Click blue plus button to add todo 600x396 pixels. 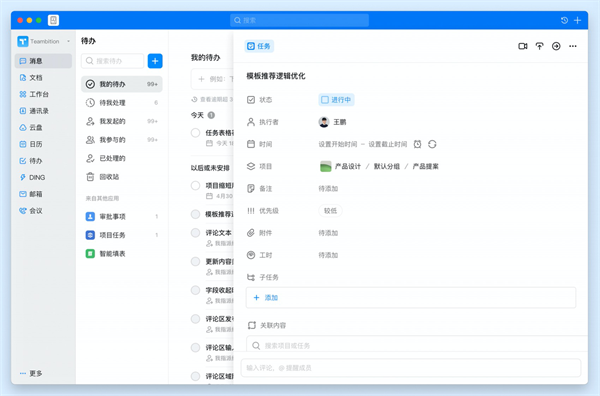pyautogui.click(x=155, y=61)
